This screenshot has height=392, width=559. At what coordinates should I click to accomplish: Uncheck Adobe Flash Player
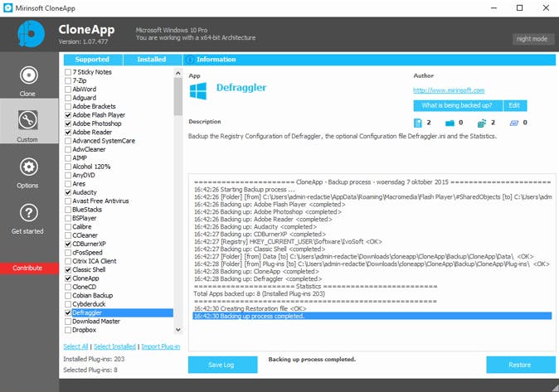point(68,115)
